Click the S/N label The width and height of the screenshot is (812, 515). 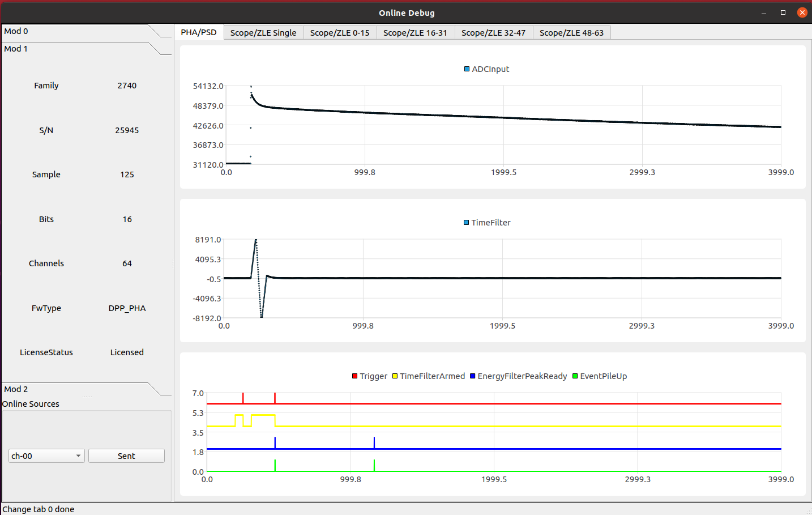(46, 130)
